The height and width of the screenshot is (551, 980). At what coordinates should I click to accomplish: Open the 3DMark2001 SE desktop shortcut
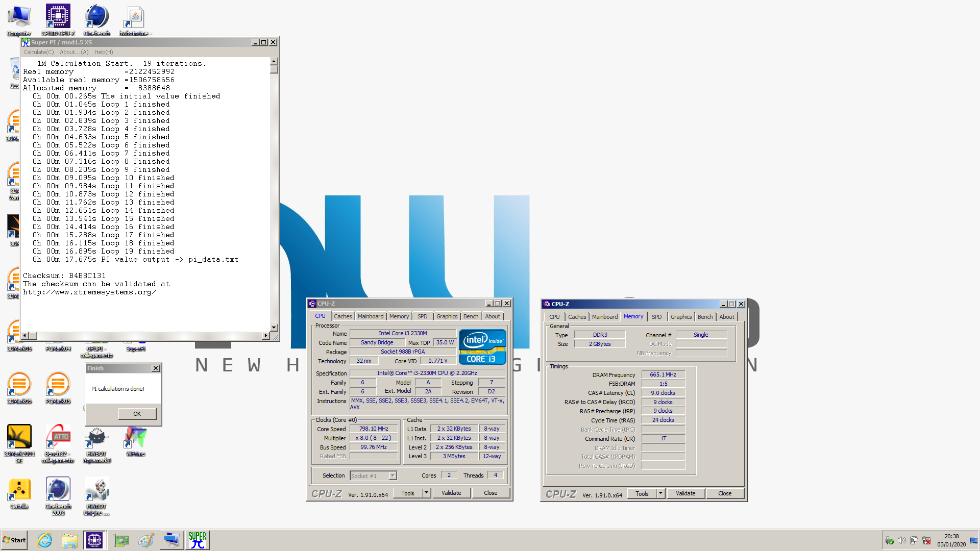click(x=19, y=443)
